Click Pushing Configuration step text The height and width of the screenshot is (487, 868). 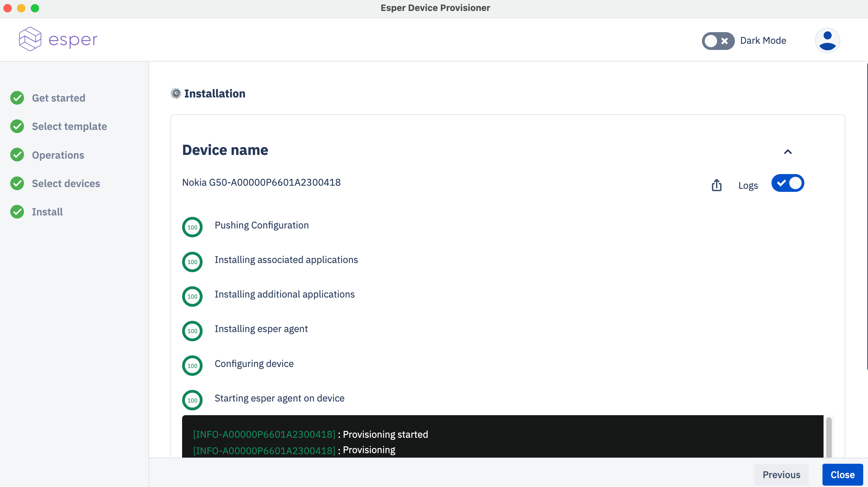pyautogui.click(x=261, y=225)
